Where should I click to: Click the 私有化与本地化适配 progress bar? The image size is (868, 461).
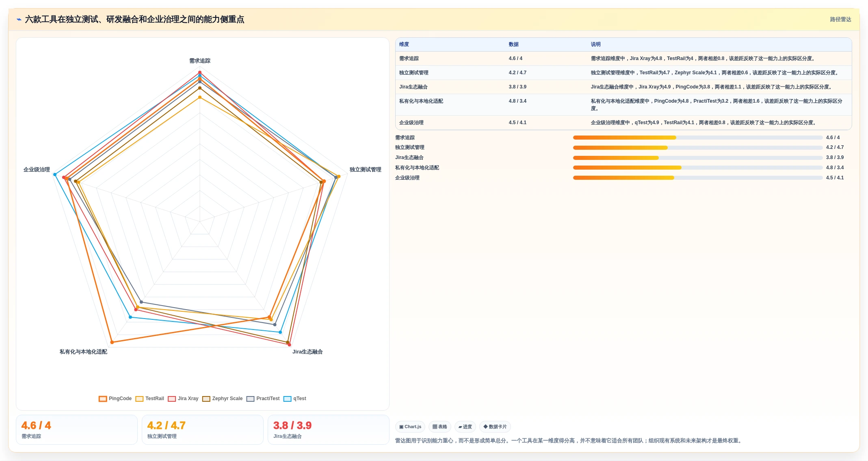698,168
